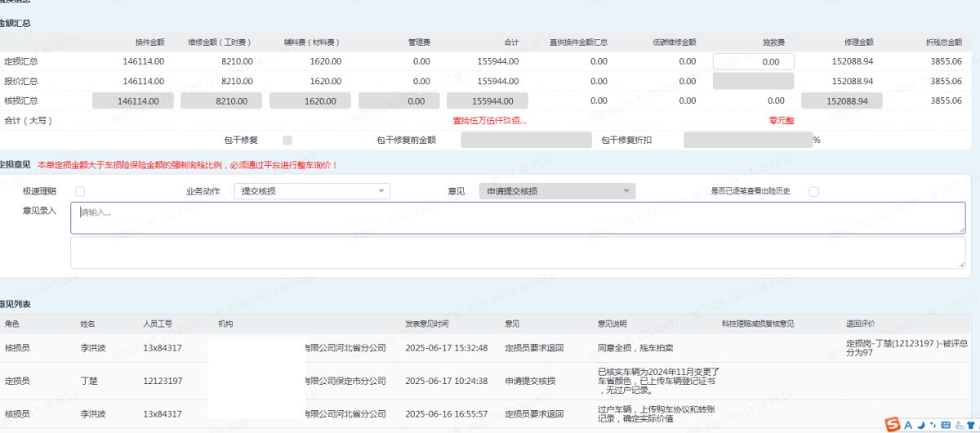The image size is (980, 433).
Task: Click the second empty text box below 意见录入
Action: click(518, 252)
